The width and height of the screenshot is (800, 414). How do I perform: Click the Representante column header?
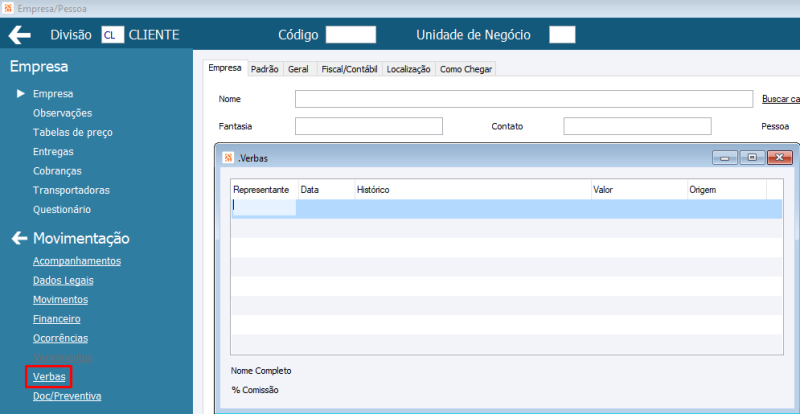coord(265,190)
